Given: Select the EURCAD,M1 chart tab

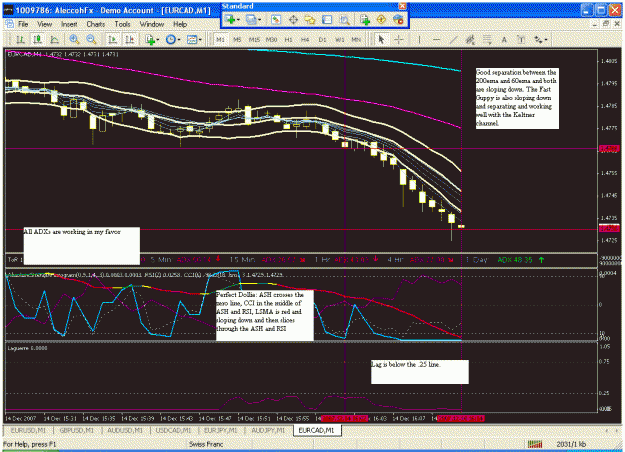Looking at the screenshot, I should 317,430.
